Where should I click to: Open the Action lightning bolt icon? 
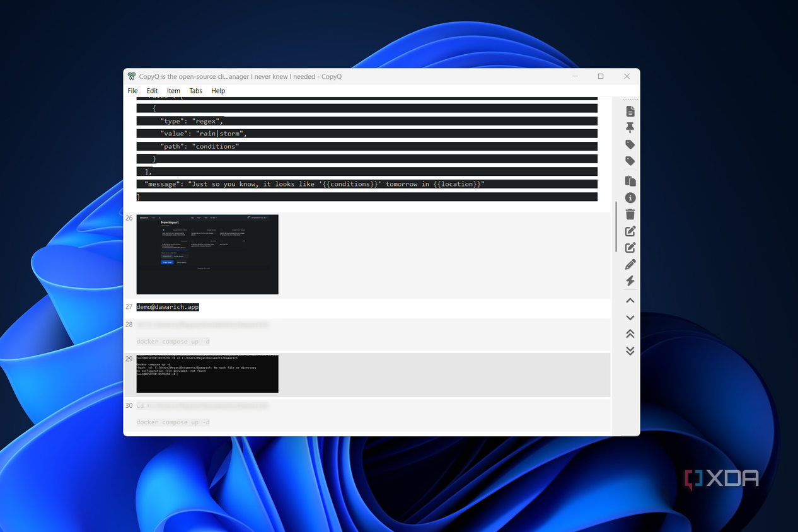pos(630,281)
